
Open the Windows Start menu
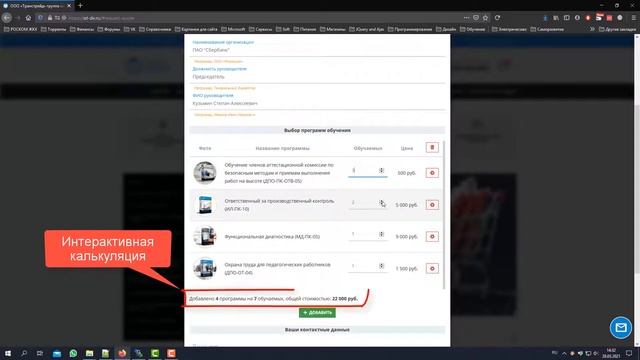pyautogui.click(x=8, y=353)
